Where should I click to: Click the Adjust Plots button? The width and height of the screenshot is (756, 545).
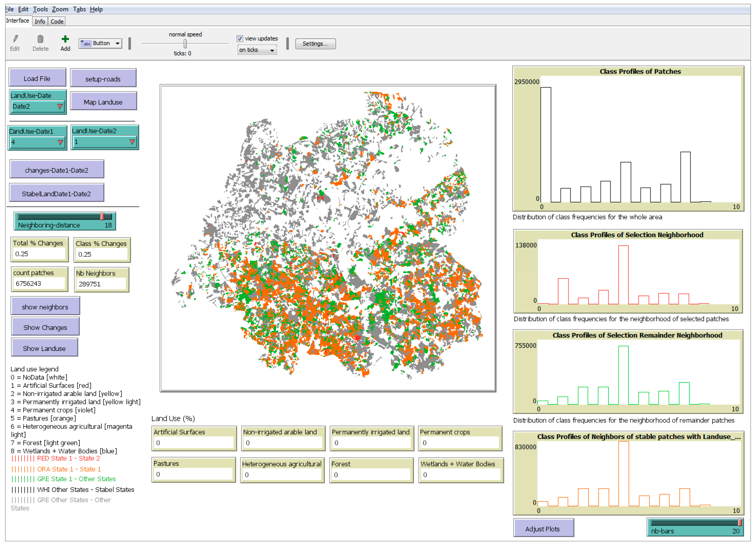tap(544, 529)
